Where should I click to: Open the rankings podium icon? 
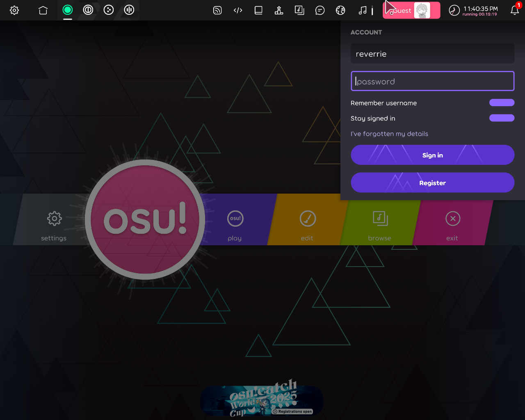click(279, 10)
